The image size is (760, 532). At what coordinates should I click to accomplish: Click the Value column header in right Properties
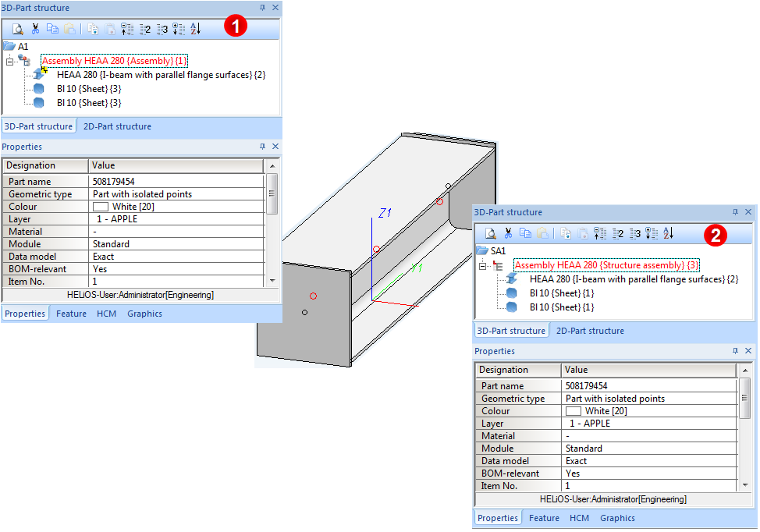click(648, 371)
